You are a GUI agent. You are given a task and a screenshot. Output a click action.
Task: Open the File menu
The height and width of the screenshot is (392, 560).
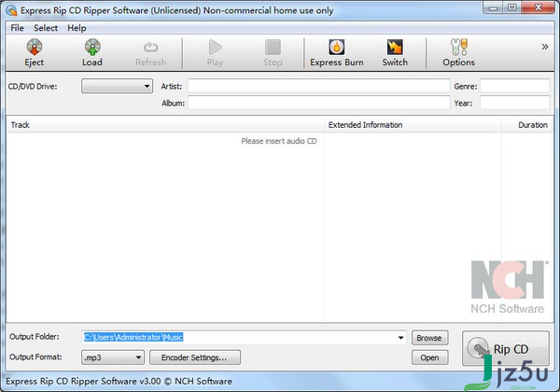coord(17,28)
